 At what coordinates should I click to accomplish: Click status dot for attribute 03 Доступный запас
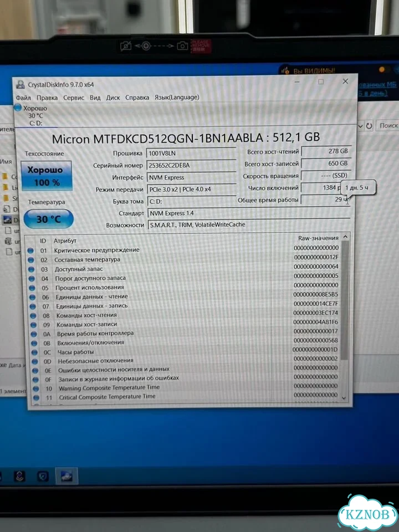click(x=31, y=269)
